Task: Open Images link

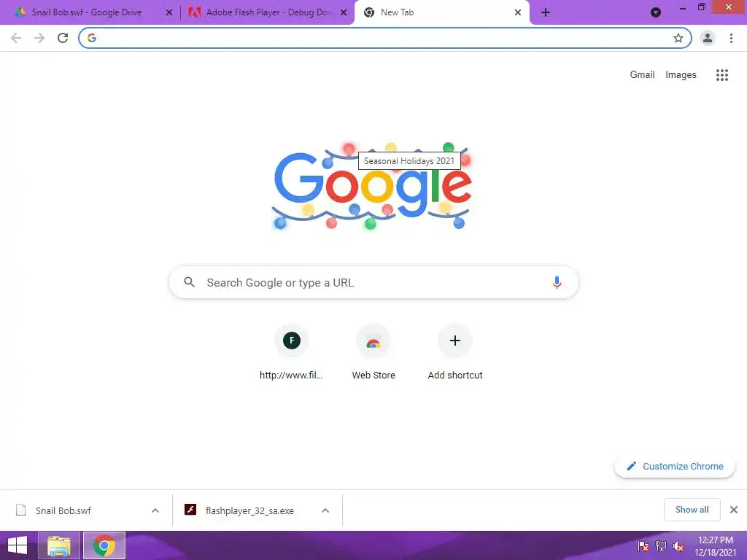Action: coord(681,75)
